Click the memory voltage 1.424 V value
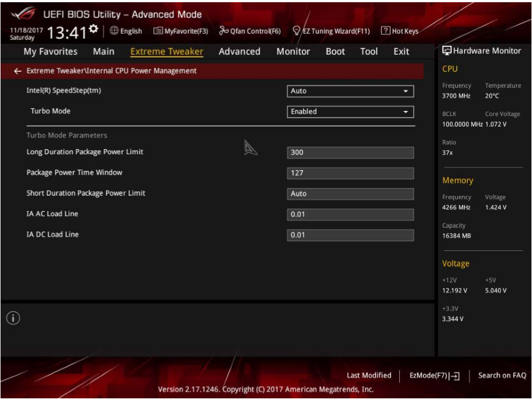Image resolution: width=532 pixels, height=400 pixels. pos(496,207)
